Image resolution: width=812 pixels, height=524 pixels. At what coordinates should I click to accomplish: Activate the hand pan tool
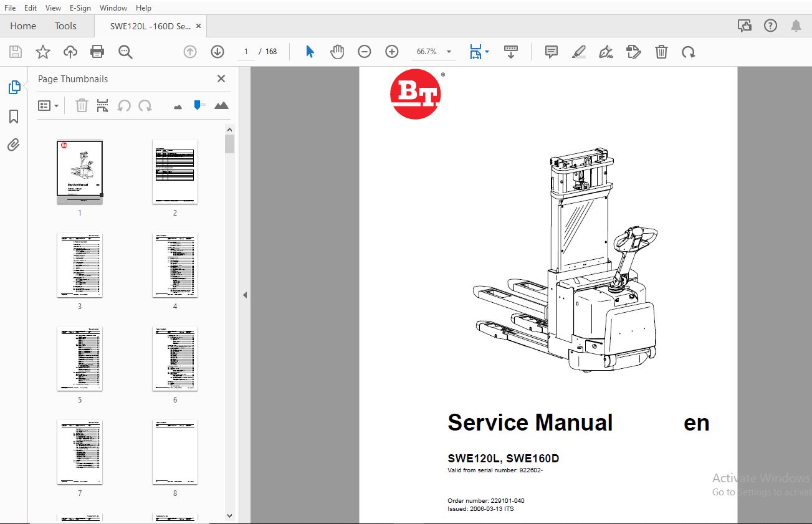(337, 52)
